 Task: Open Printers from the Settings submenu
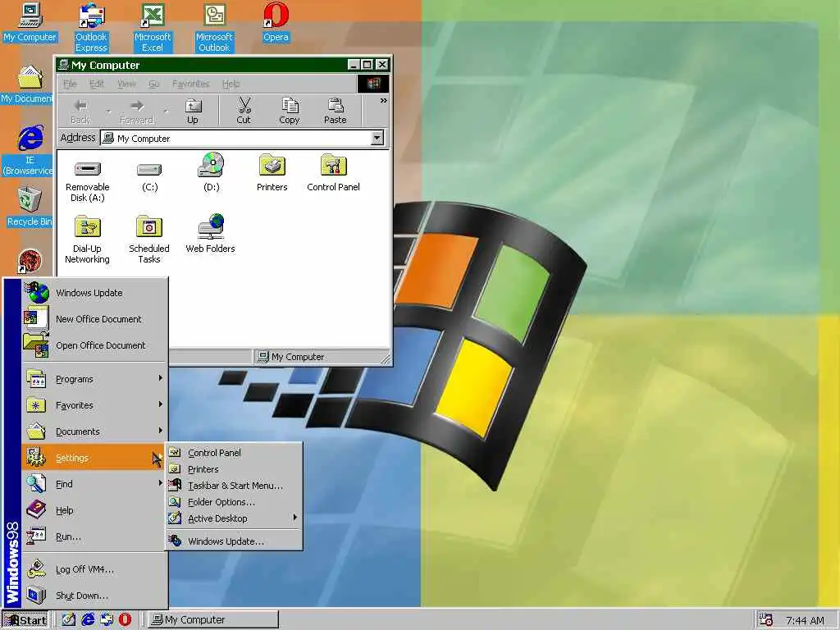coord(234,469)
